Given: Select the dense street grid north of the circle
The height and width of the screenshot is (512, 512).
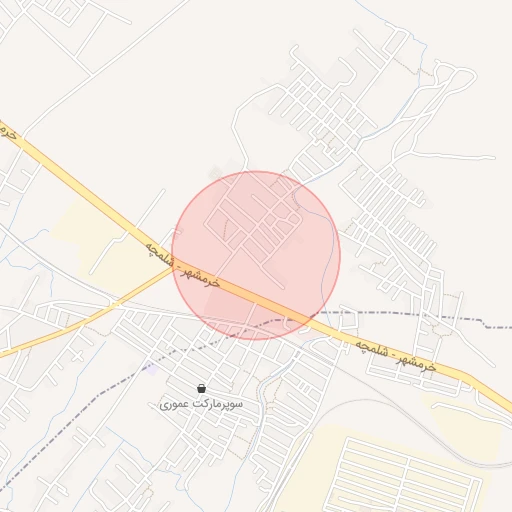Looking at the screenshot, I should coord(325,110).
